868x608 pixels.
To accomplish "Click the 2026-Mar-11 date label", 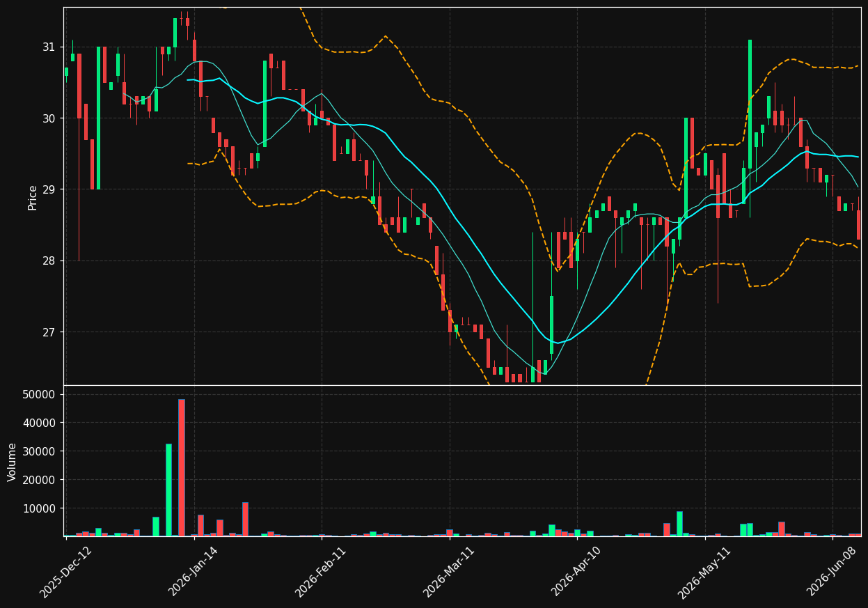I will pyautogui.click(x=450, y=572).
